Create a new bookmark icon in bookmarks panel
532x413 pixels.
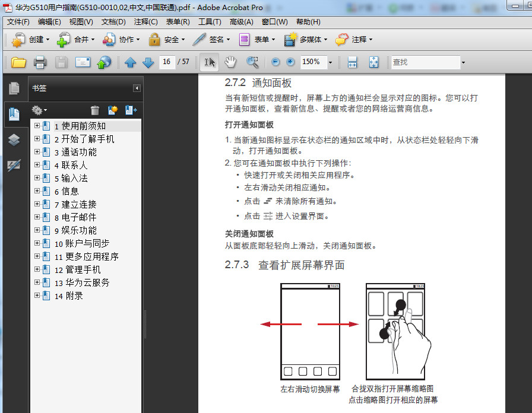(112, 110)
